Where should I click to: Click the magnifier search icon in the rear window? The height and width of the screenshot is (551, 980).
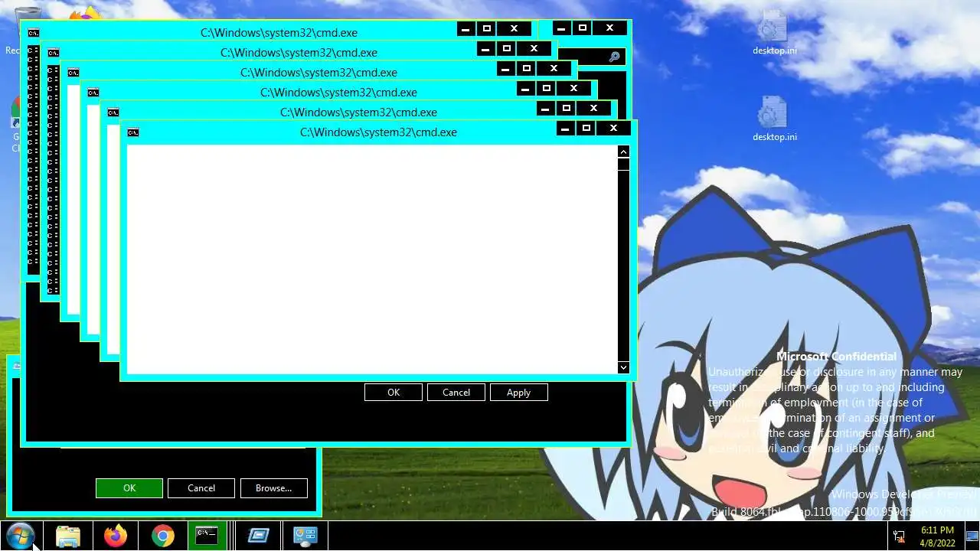(x=614, y=57)
